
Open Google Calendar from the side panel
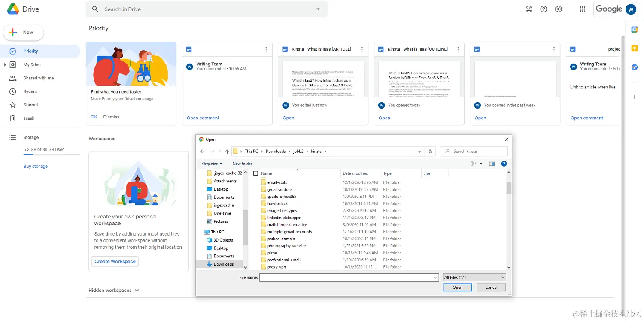click(x=634, y=29)
